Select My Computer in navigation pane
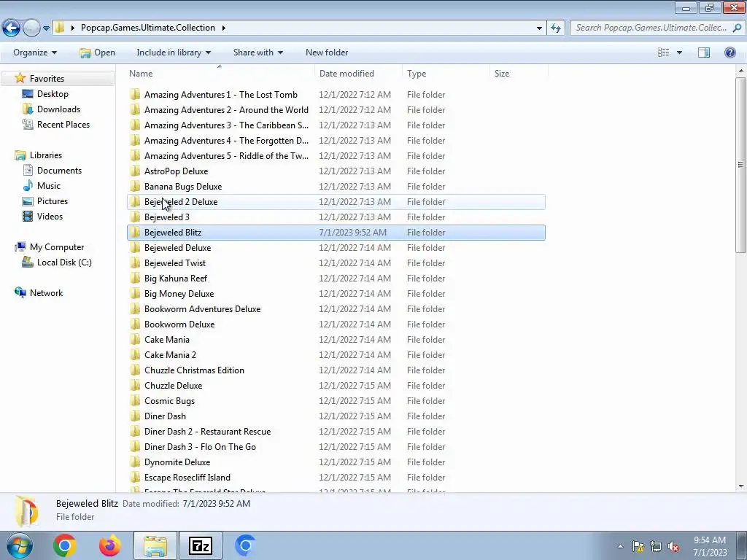Image resolution: width=747 pixels, height=560 pixels. pos(57,247)
